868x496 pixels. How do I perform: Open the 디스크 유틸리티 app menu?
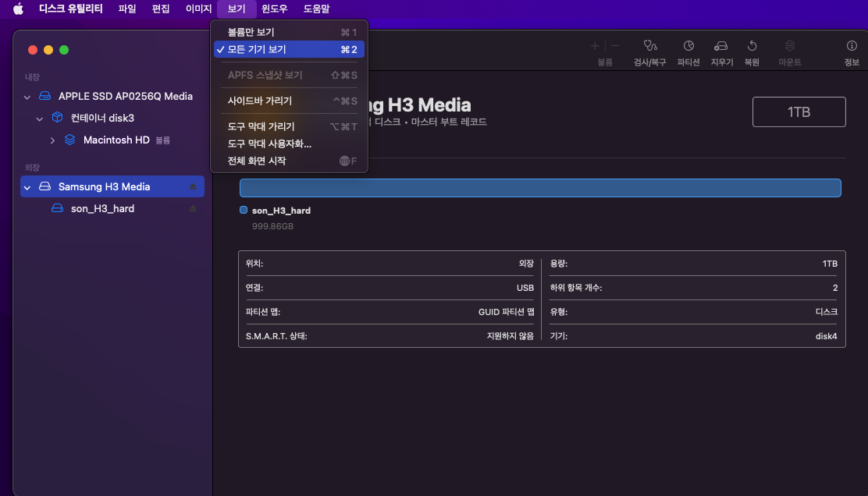tap(70, 9)
